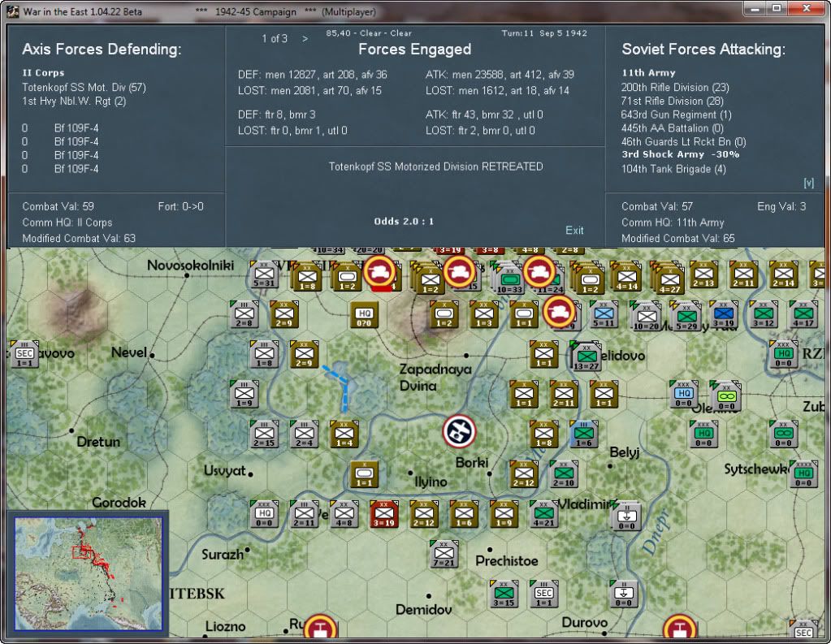Click the 3rd Shock Army -30% header
Image resolution: width=831 pixels, height=644 pixels.
[680, 155]
